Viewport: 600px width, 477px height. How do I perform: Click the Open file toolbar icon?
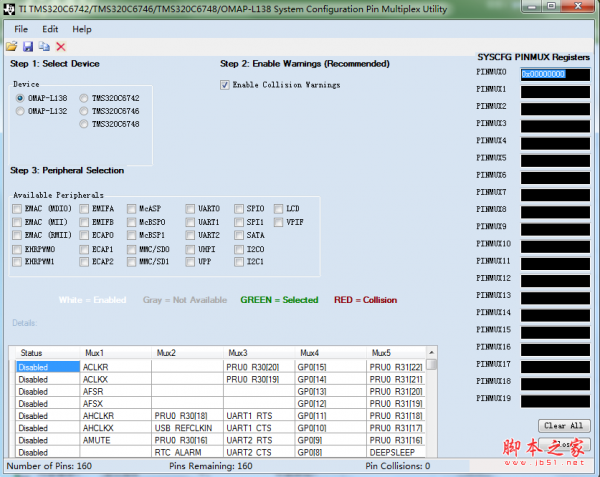(12, 47)
